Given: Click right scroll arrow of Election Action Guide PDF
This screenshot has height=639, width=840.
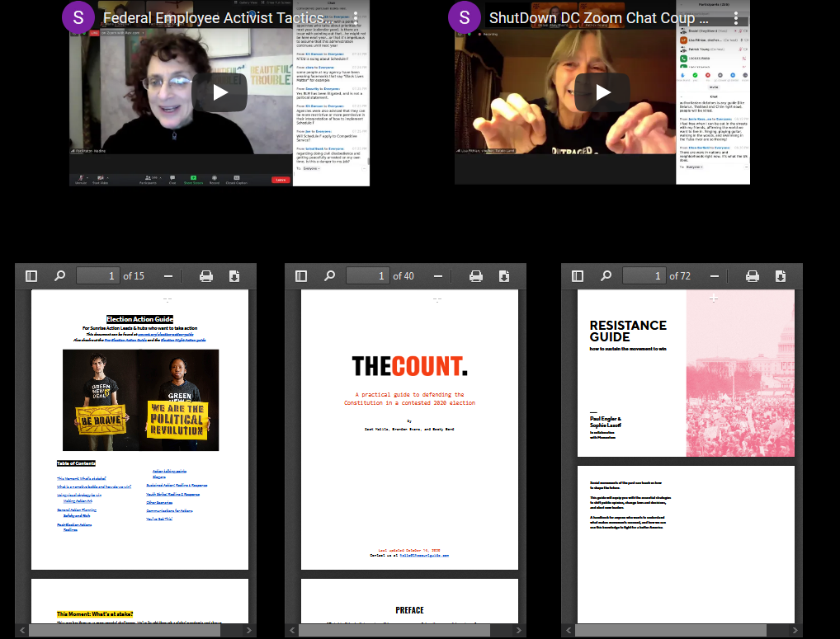Looking at the screenshot, I should [x=249, y=631].
